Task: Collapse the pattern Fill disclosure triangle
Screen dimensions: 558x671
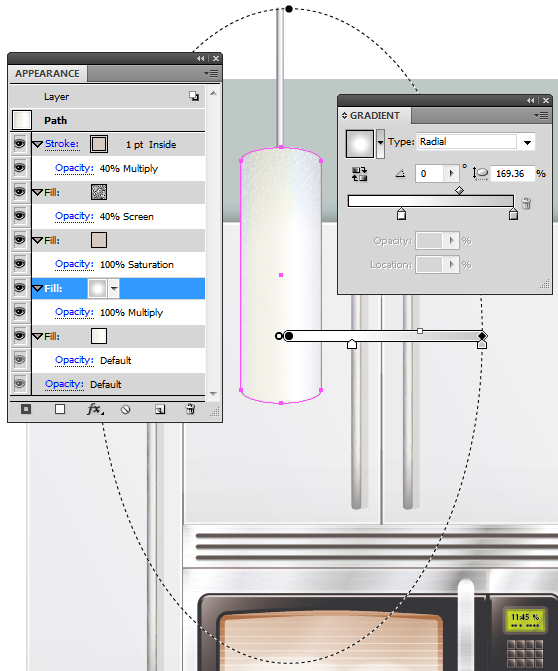Action: [x=38, y=193]
